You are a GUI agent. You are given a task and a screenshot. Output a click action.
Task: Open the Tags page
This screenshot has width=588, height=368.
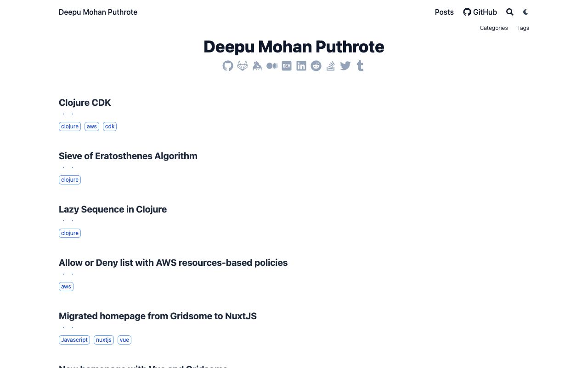pyautogui.click(x=523, y=28)
